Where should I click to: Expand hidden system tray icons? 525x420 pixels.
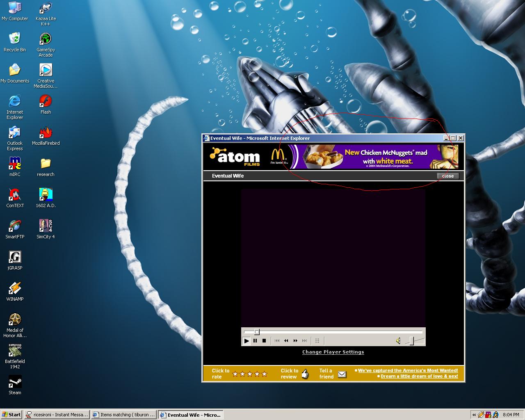point(474,415)
